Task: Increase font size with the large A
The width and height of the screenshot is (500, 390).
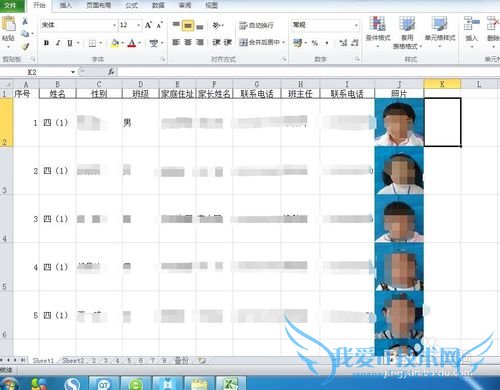Action: [148, 25]
